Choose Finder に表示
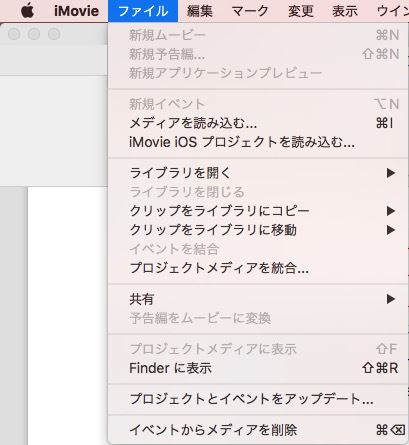This screenshot has width=409, height=445. tap(258, 368)
